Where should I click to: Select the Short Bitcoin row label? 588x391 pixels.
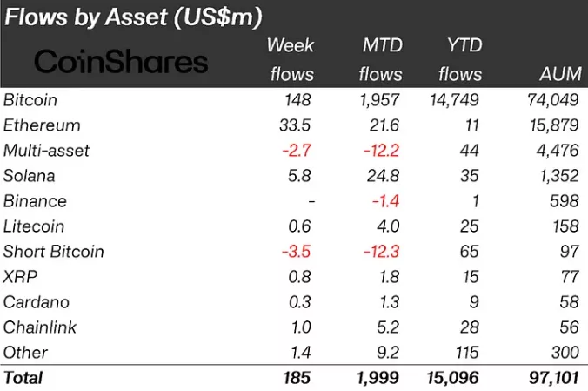[53, 252]
